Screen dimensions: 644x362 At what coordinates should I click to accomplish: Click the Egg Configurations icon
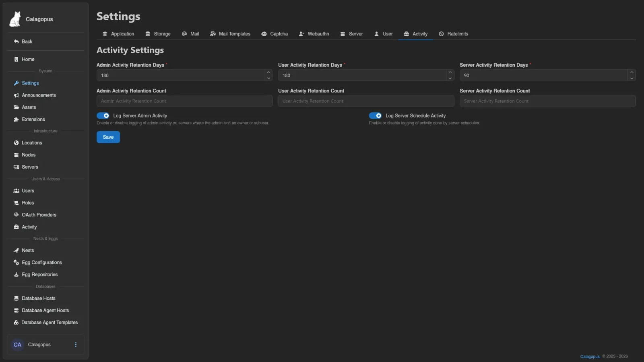pos(16,262)
